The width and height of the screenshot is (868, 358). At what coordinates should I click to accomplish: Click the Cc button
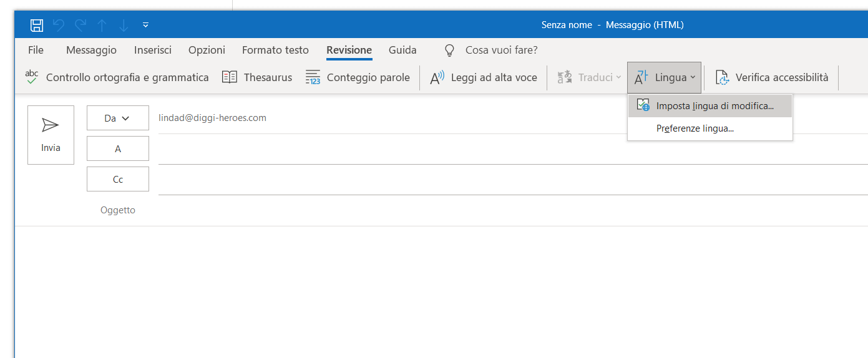click(118, 179)
